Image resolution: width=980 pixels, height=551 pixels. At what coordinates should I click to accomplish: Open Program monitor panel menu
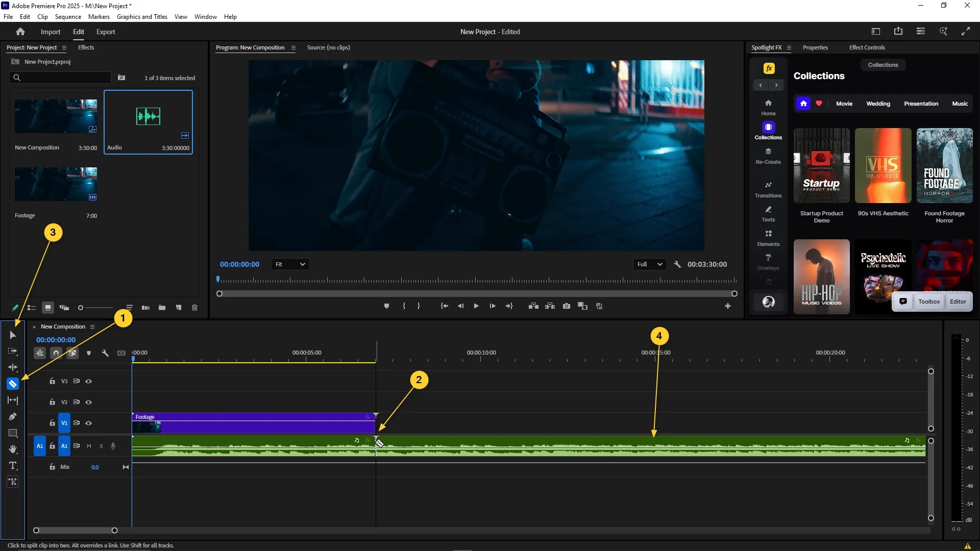(293, 47)
